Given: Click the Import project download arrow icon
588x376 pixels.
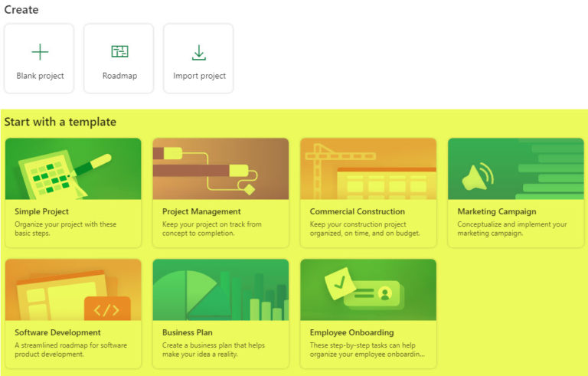Looking at the screenshot, I should coord(199,52).
